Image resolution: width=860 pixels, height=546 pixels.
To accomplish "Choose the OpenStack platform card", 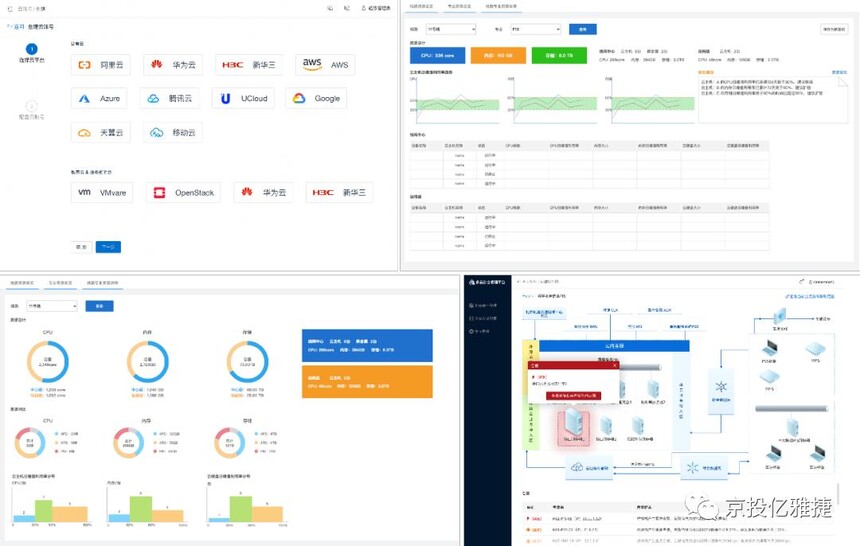I will click(x=183, y=193).
